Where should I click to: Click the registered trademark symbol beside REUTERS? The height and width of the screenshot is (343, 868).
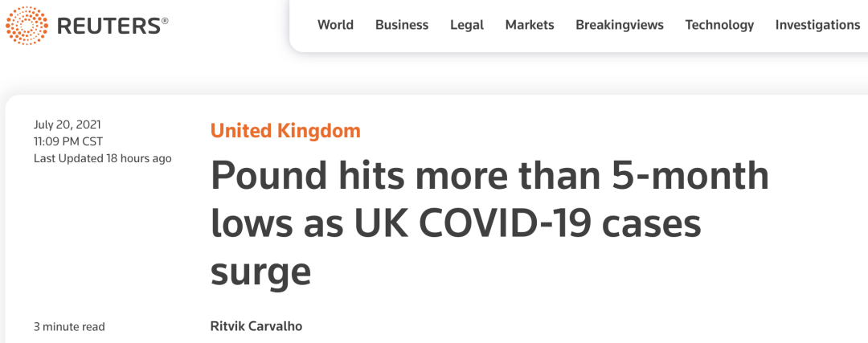(165, 20)
